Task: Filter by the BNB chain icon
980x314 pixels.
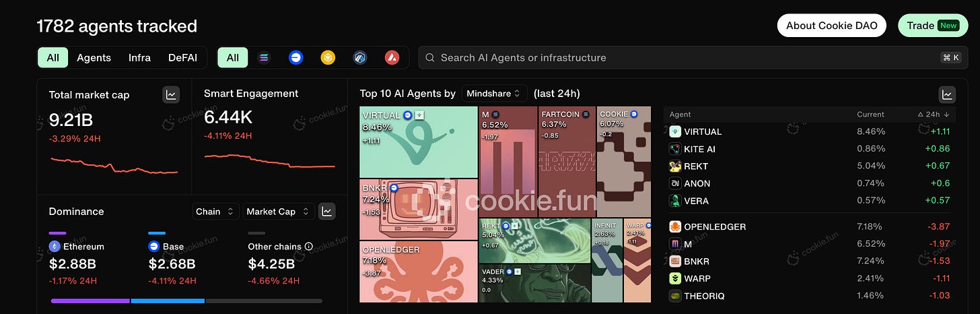Action: (328, 58)
